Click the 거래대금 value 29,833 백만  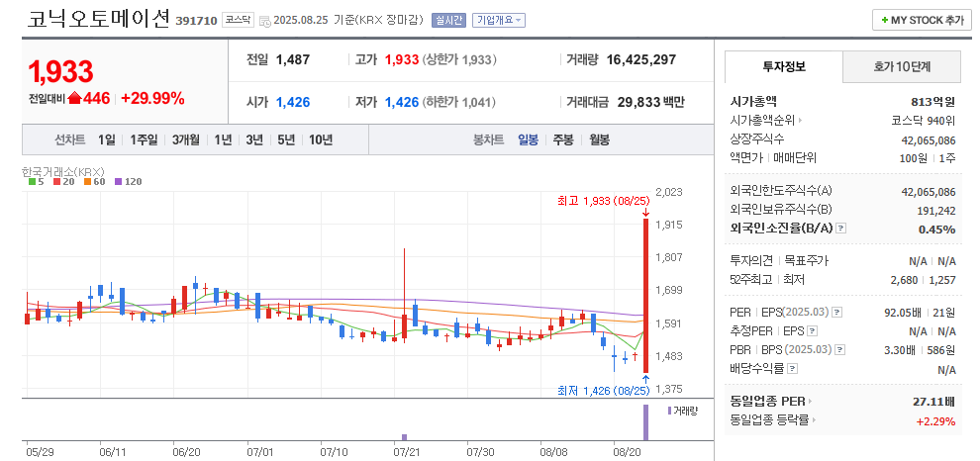pyautogui.click(x=650, y=102)
